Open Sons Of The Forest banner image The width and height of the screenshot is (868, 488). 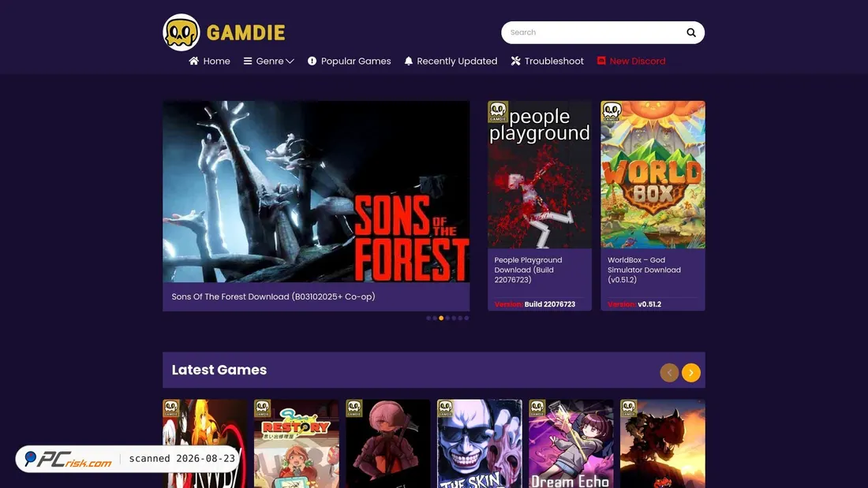pyautogui.click(x=316, y=192)
